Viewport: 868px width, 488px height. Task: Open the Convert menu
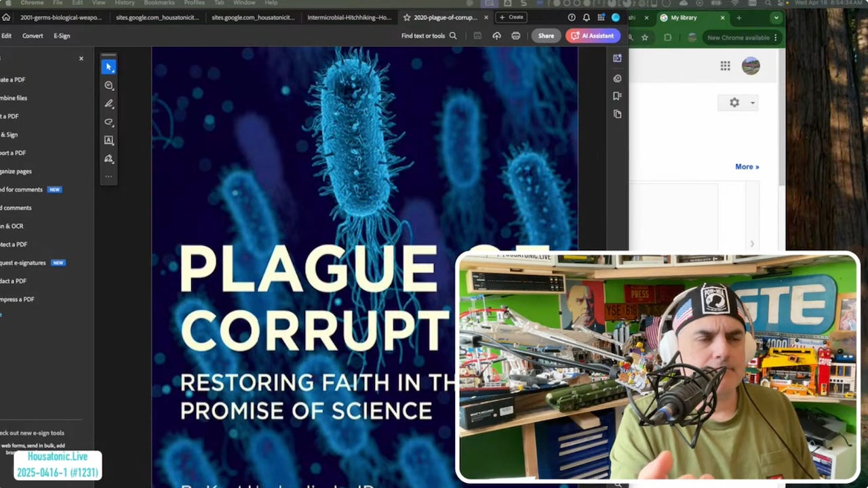[x=33, y=36]
